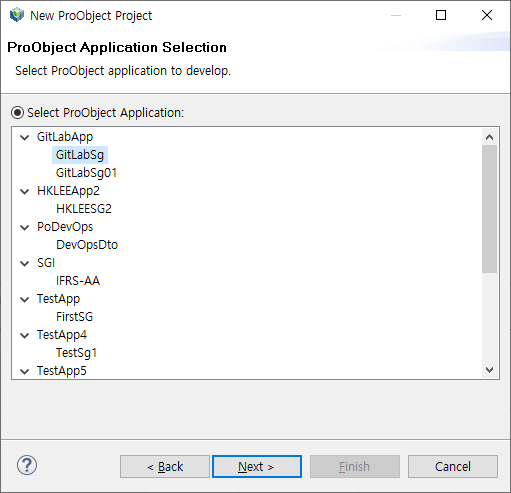
Task: Collapse the GitLabApp tree node
Action: coord(25,137)
